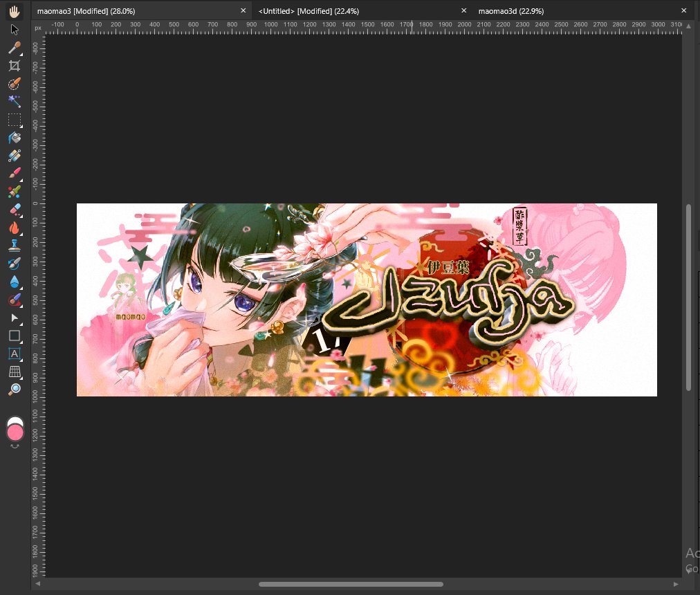Select the Blur Brush droplet tool
700x595 pixels.
[x=15, y=282]
